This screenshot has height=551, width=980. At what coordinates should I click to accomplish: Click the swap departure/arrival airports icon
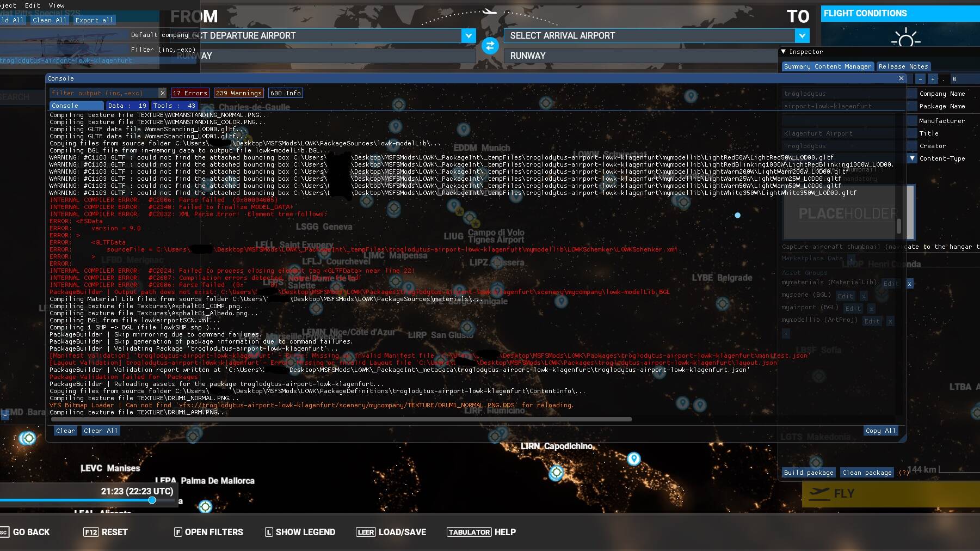click(x=490, y=46)
